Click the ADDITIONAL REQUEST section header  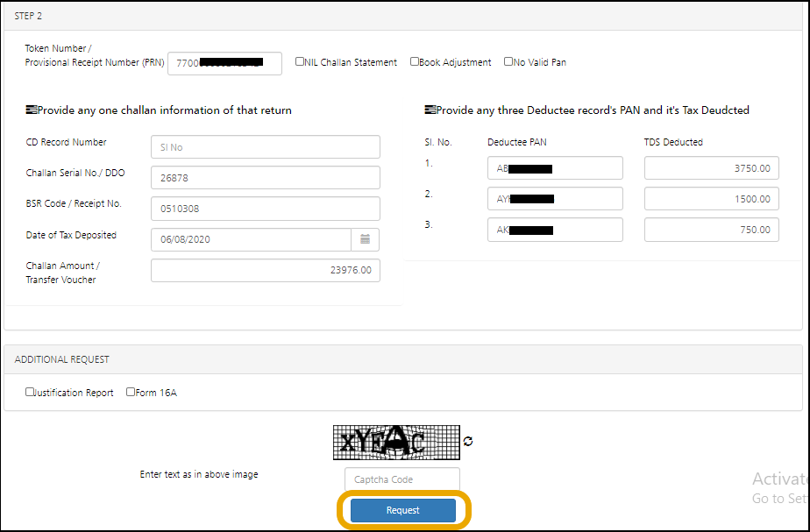[x=62, y=358]
